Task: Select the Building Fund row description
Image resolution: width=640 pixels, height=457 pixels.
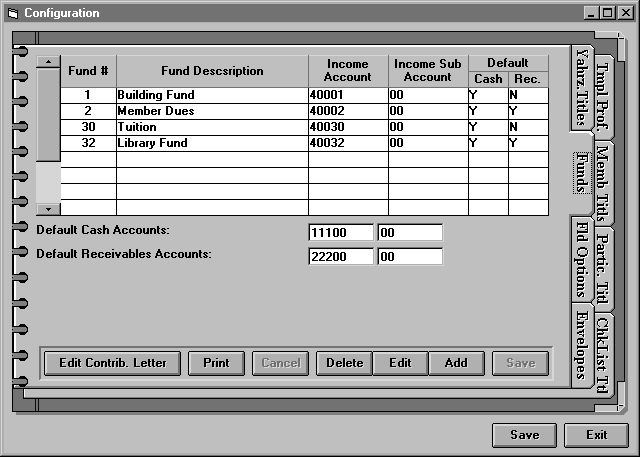Action: point(212,95)
